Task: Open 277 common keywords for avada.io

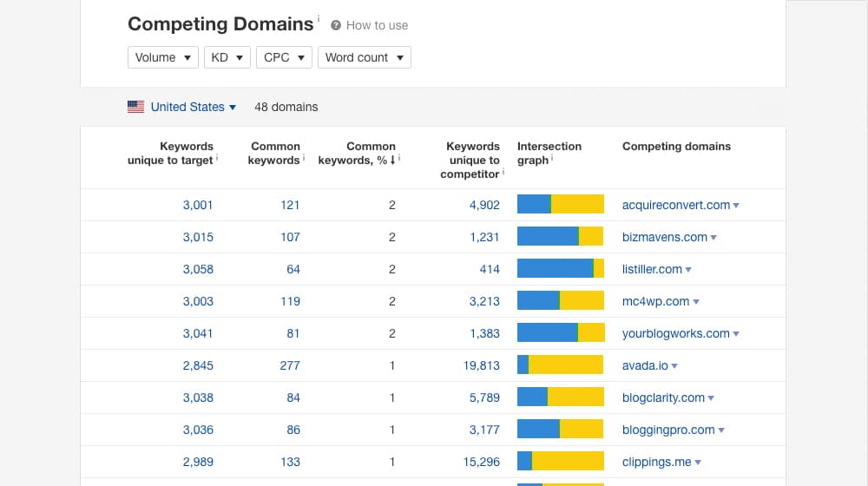Action: tap(290, 365)
